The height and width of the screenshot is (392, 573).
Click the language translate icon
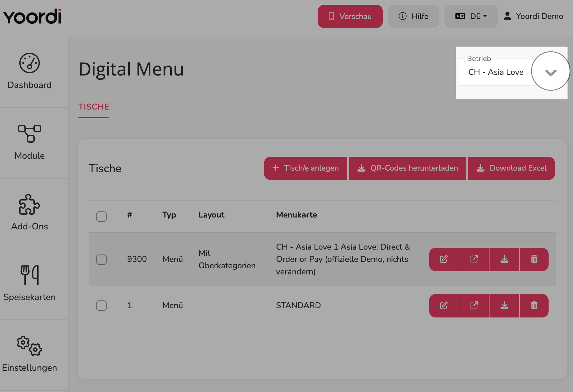(x=460, y=16)
